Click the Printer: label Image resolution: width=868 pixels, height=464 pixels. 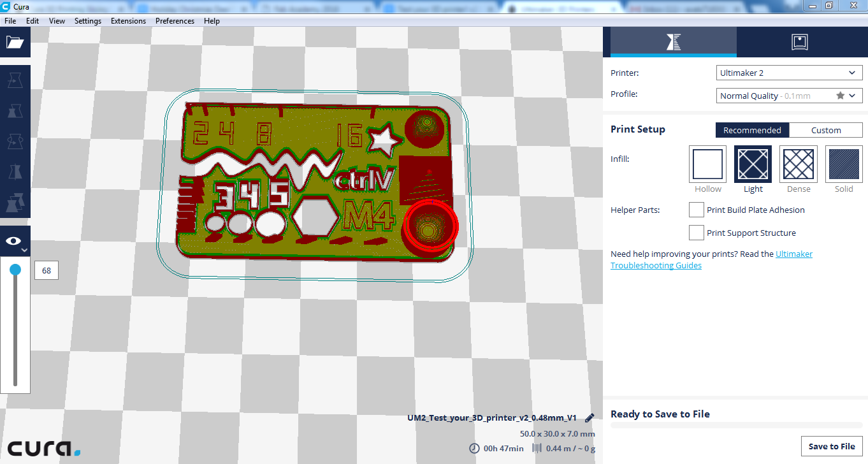pyautogui.click(x=625, y=73)
